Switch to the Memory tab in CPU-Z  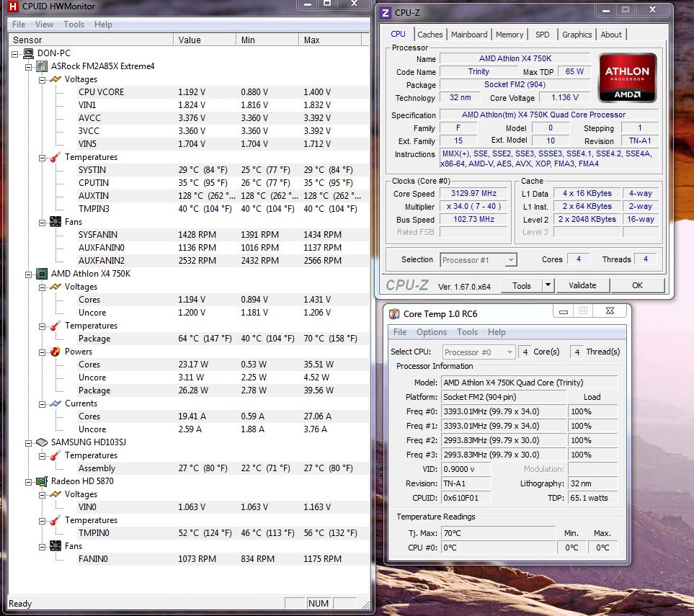coord(510,35)
